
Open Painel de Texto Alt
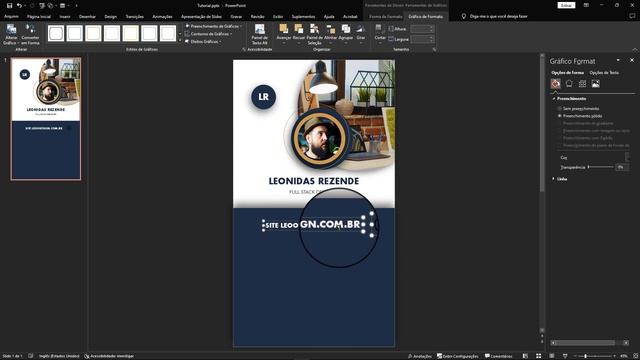(260, 34)
